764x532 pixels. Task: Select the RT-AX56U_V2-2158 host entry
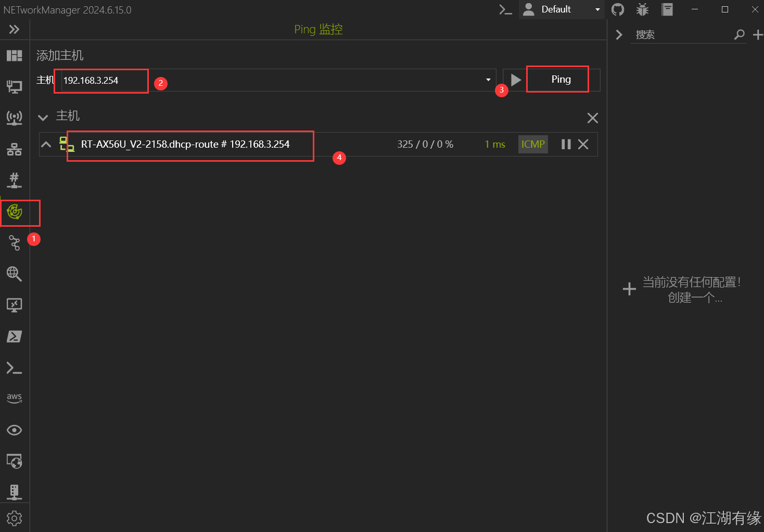(190, 145)
